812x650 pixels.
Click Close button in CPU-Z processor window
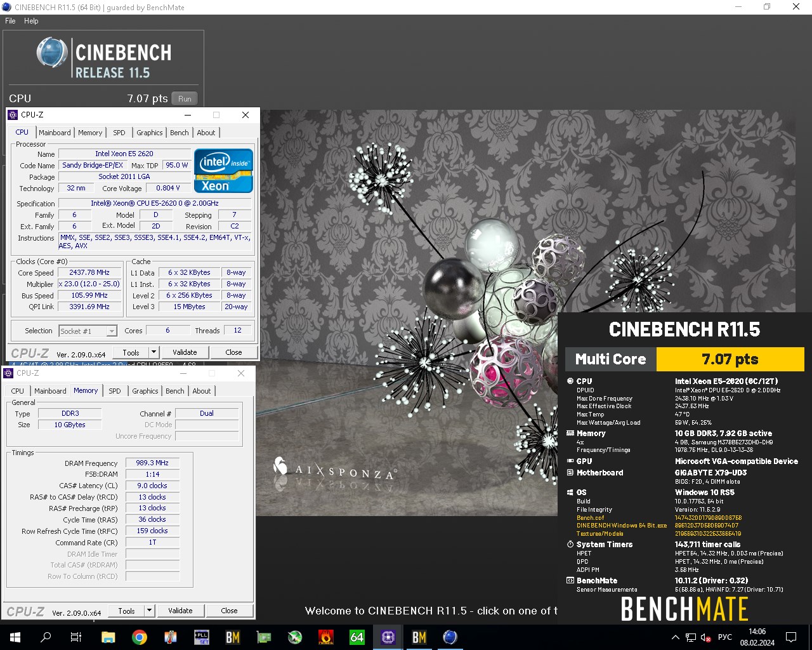click(x=233, y=352)
